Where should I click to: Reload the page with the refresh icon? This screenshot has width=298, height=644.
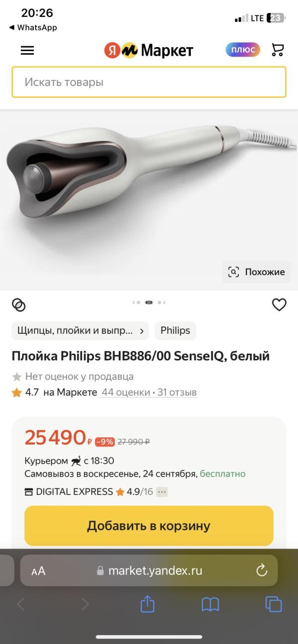262,571
